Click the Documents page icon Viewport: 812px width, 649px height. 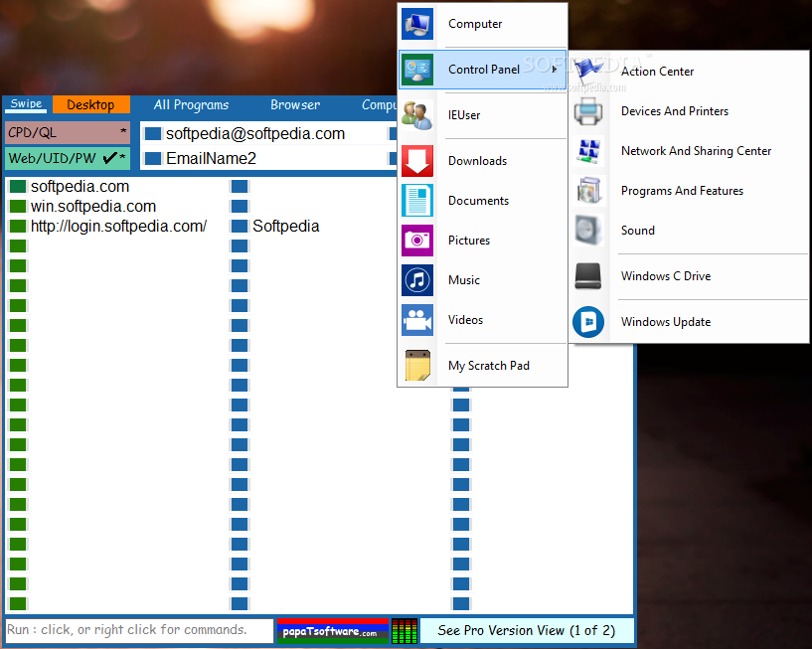[416, 201]
